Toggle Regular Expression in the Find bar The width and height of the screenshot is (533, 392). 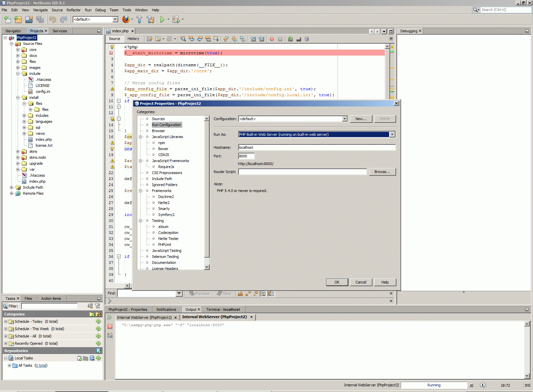coord(256,294)
